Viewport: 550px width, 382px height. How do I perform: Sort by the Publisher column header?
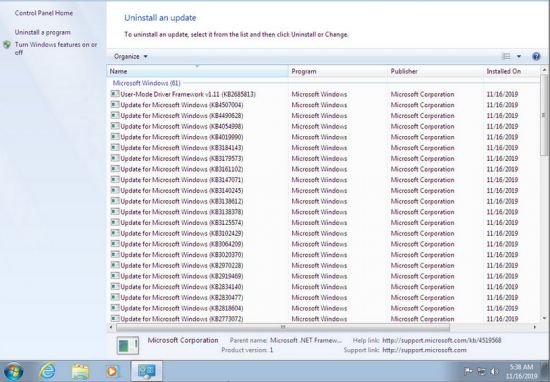pos(435,71)
